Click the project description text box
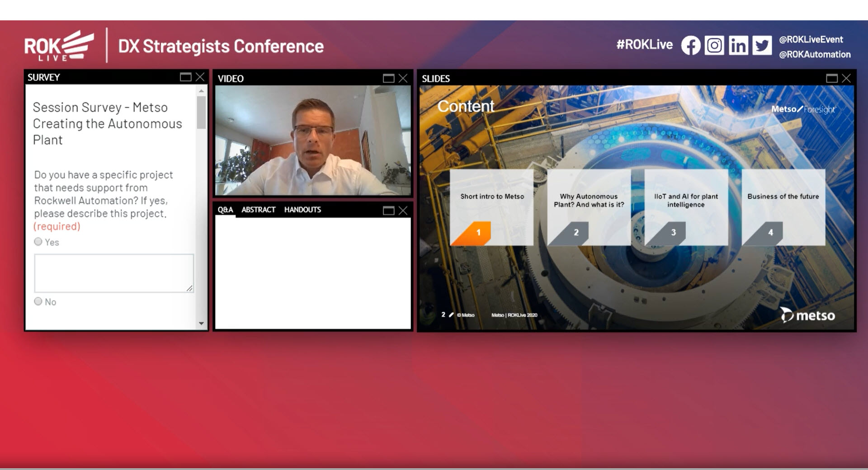This screenshot has width=868, height=470. click(113, 273)
